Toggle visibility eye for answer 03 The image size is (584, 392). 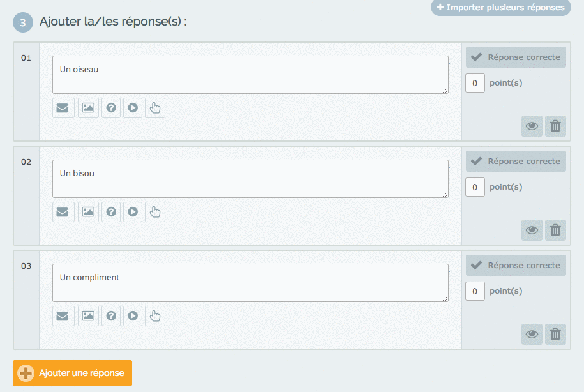[x=532, y=334]
